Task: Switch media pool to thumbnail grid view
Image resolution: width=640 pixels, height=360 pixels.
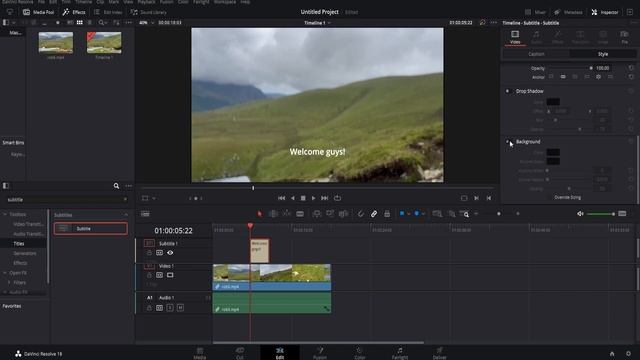Action: click(80, 22)
